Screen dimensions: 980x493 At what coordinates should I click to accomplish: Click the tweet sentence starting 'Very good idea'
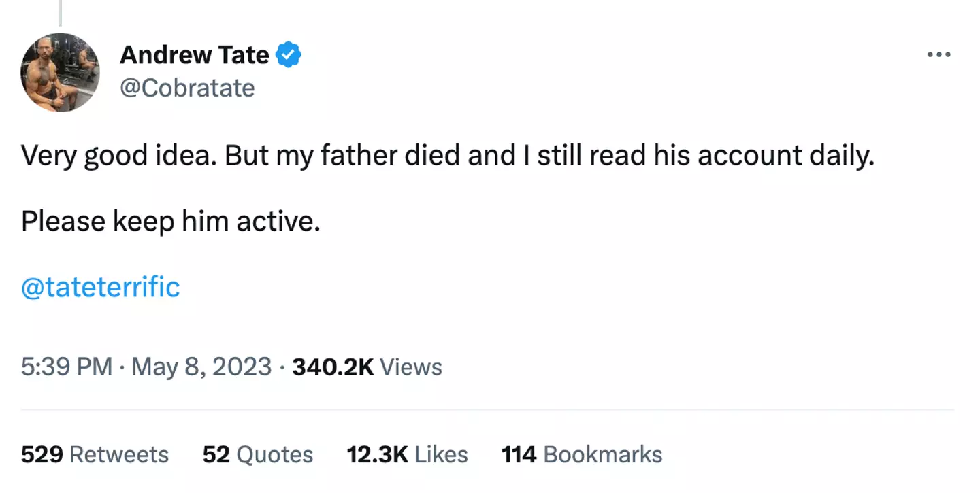pos(447,156)
